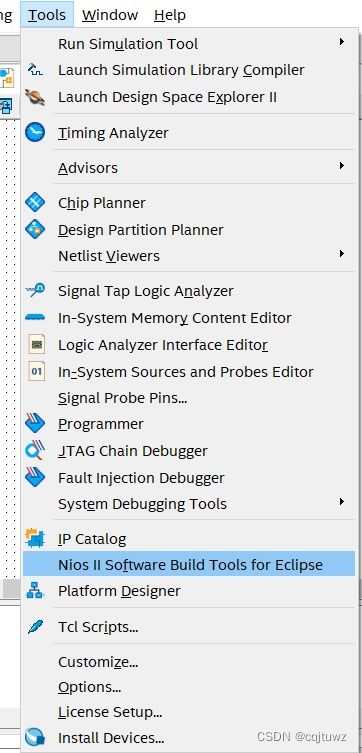Expand the Netlist Viewers submenu arrow

pos(341,254)
